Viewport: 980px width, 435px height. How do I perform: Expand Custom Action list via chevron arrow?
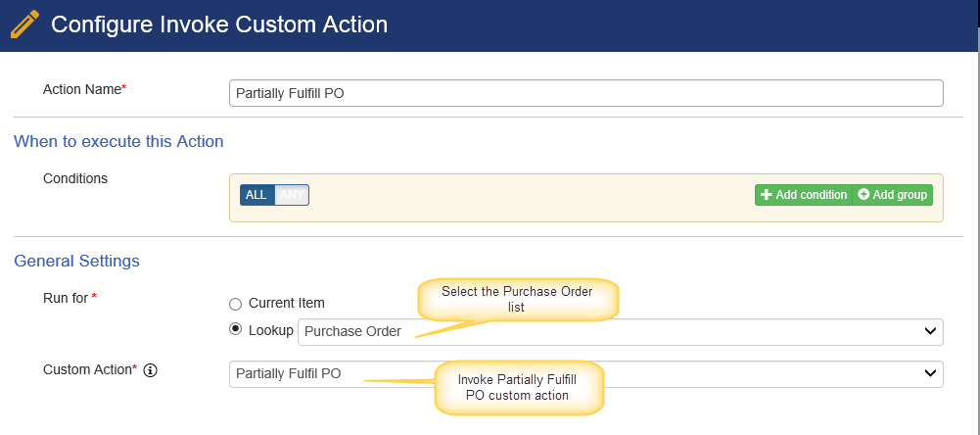coord(930,373)
